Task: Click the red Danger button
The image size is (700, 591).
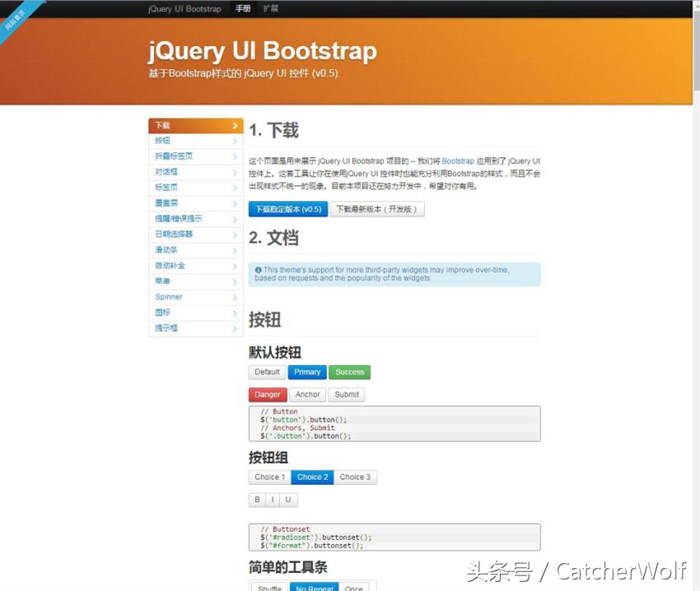Action: [x=268, y=394]
